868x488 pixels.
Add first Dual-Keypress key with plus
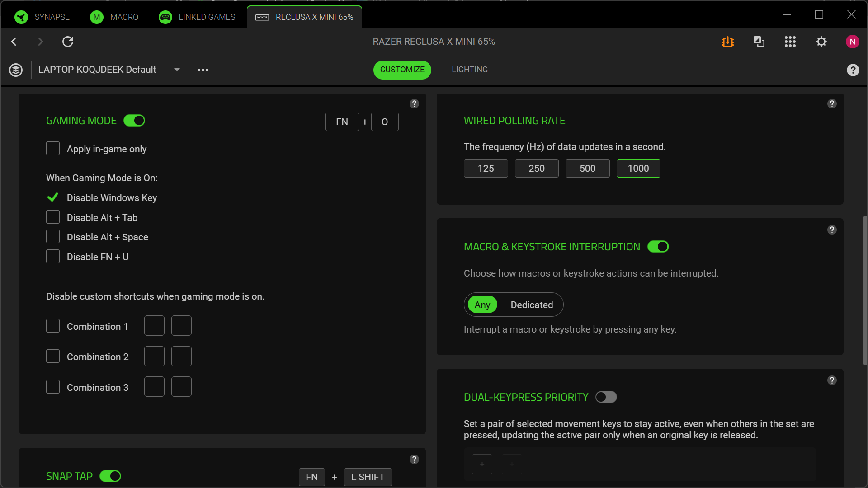[482, 464]
